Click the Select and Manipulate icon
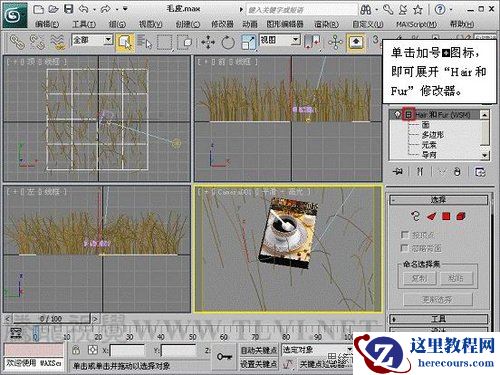This screenshot has width=500, height=375. coord(335,42)
